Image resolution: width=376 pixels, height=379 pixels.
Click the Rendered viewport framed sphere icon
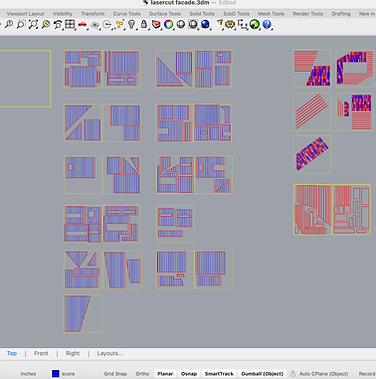(193, 24)
